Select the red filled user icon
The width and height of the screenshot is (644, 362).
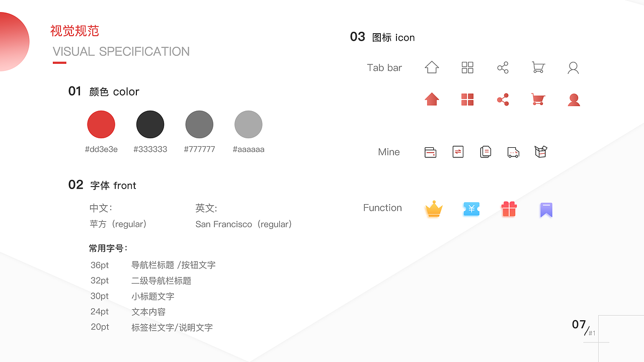574,100
